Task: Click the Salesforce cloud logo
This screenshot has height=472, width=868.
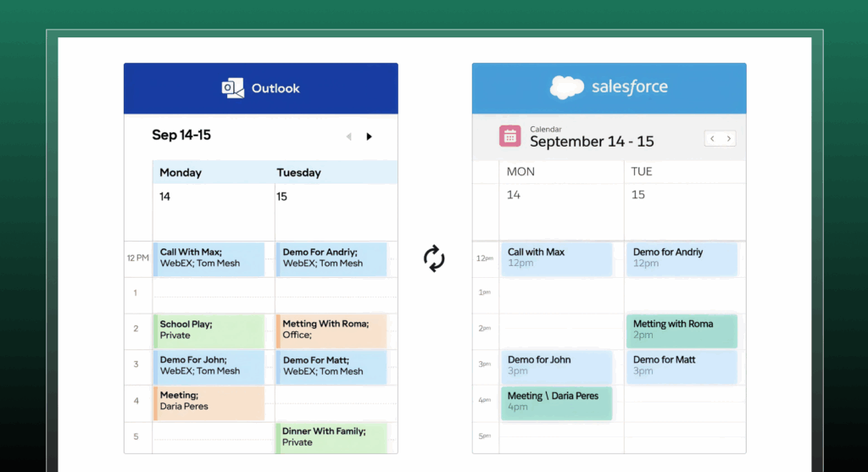Action: click(x=566, y=87)
